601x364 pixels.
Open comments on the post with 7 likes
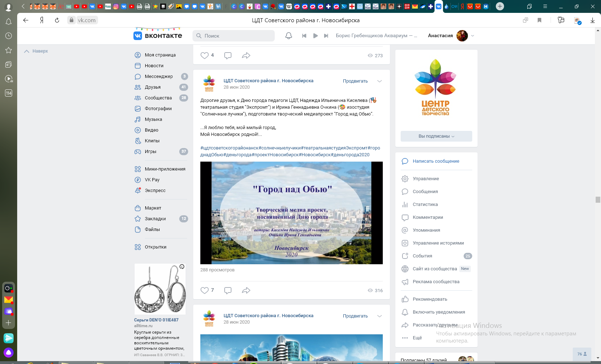228,290
